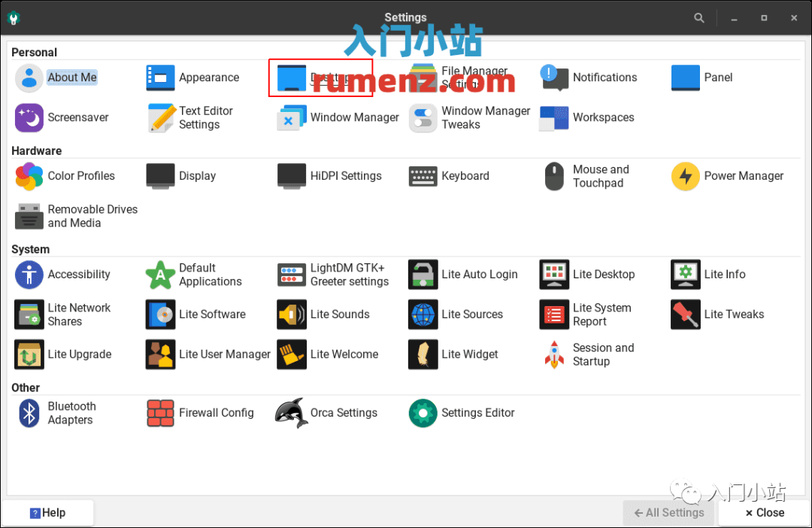Click the Help button
The width and height of the screenshot is (812, 528).
(x=47, y=513)
